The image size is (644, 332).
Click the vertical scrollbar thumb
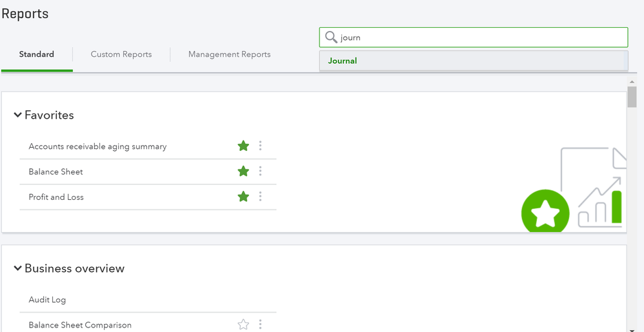[632, 97]
